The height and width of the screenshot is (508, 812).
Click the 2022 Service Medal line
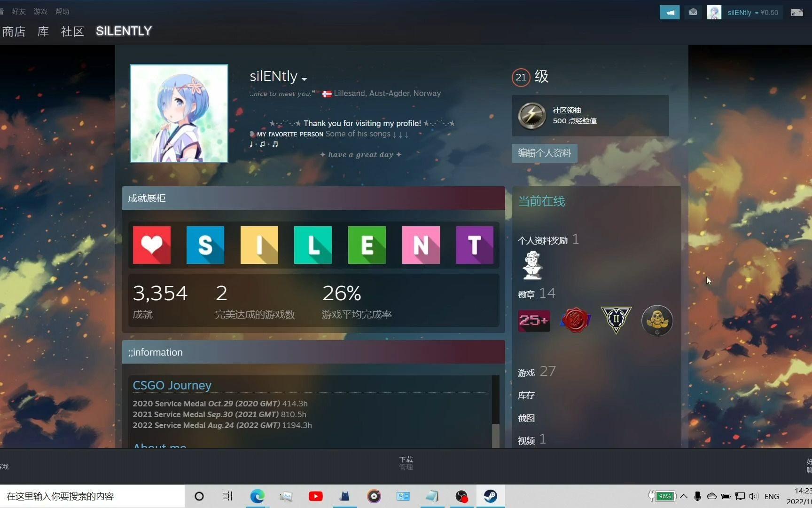(222, 425)
